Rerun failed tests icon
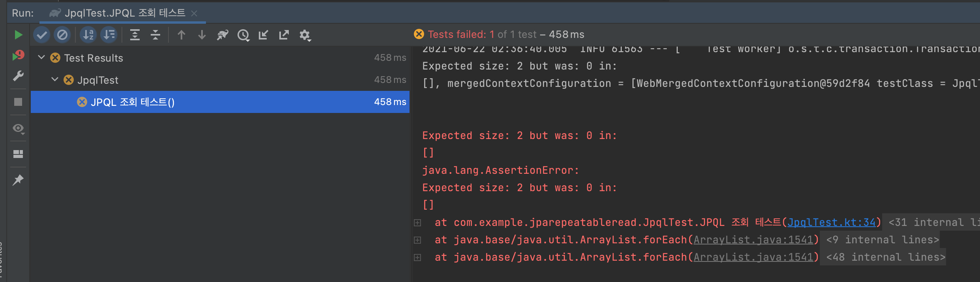The width and height of the screenshot is (980, 282). click(18, 55)
